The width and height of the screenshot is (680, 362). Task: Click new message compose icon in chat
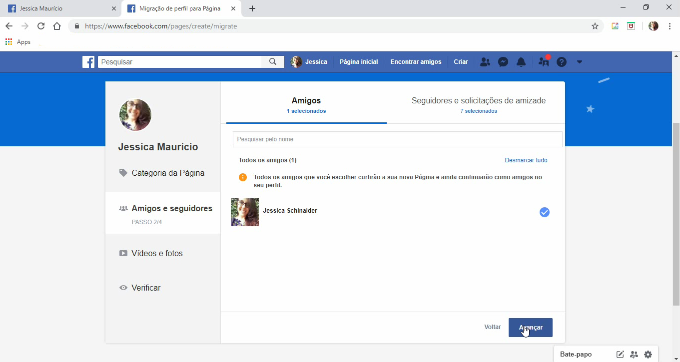coord(620,354)
